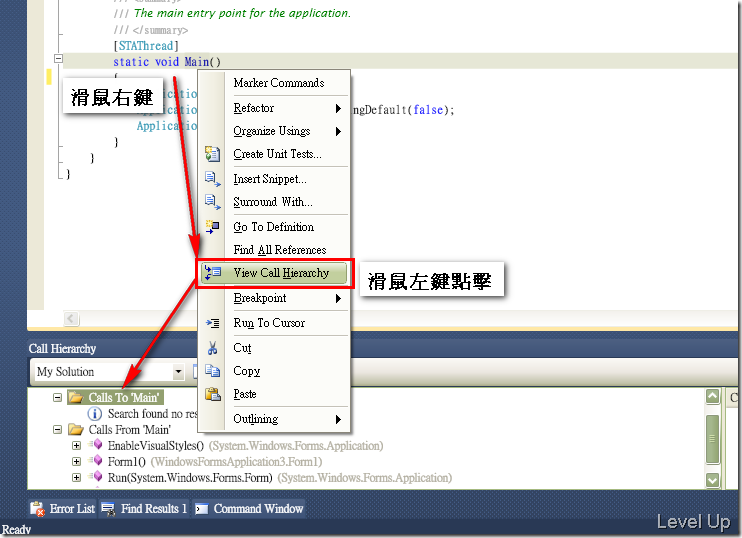Viewport: 742px width, 538px height.
Task: Click the Paste clipboard icon
Action: pos(212,394)
